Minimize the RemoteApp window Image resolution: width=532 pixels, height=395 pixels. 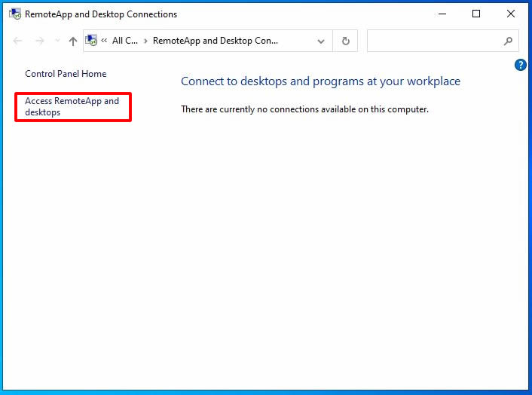pyautogui.click(x=442, y=14)
